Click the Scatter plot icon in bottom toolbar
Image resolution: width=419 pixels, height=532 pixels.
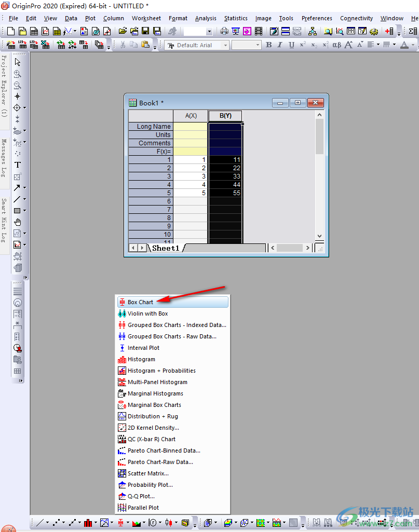(x=56, y=523)
